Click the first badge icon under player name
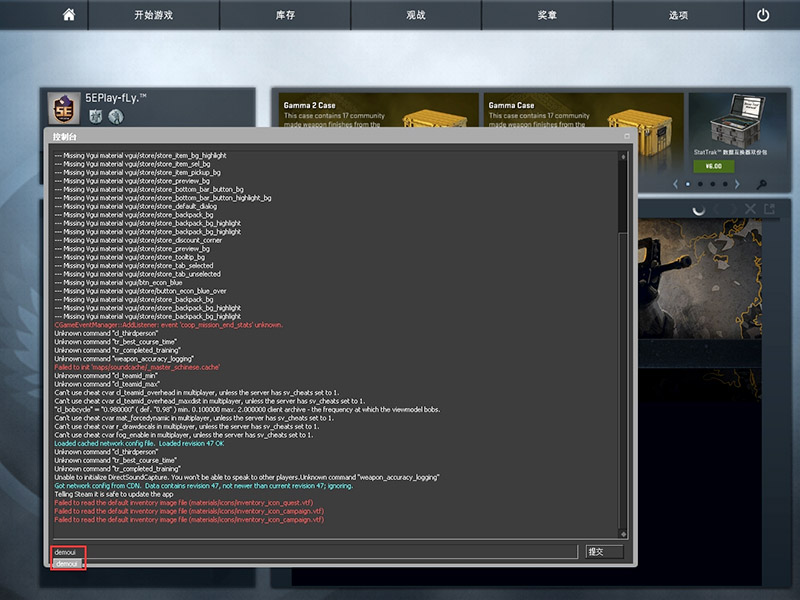 coord(95,117)
